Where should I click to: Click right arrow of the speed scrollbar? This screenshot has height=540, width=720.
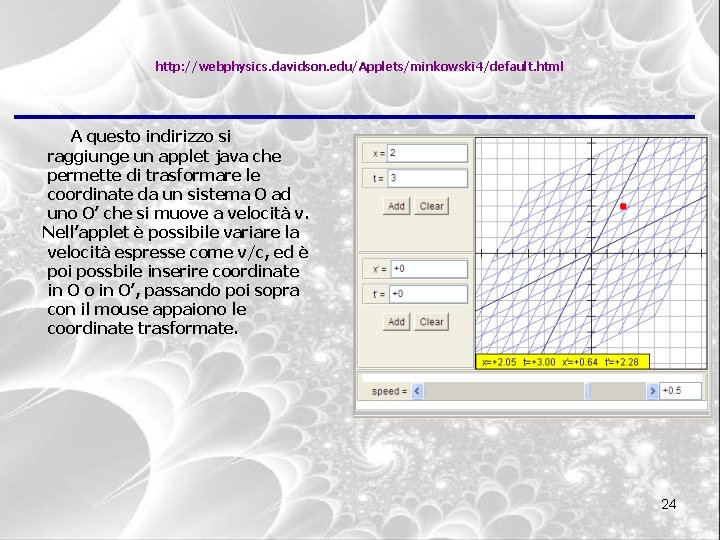[652, 391]
